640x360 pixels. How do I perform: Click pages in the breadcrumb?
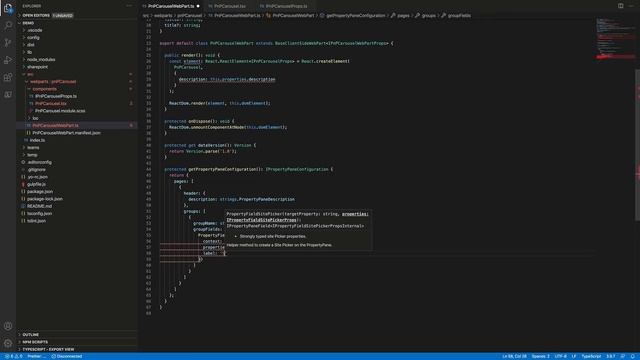click(403, 16)
